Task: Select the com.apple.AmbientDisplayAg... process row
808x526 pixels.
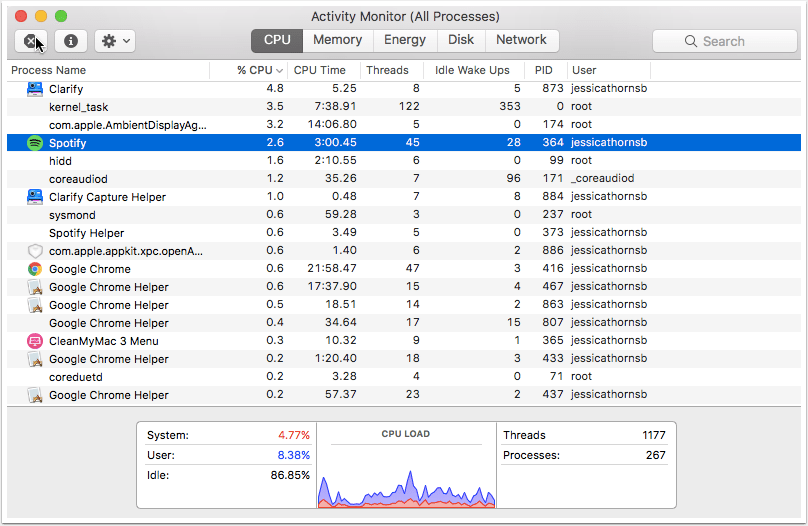Action: (404, 125)
